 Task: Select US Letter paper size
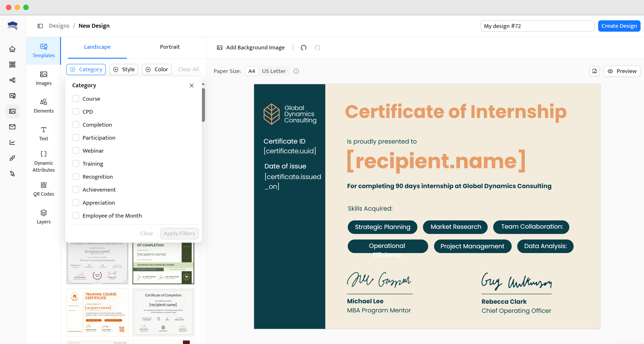point(274,71)
